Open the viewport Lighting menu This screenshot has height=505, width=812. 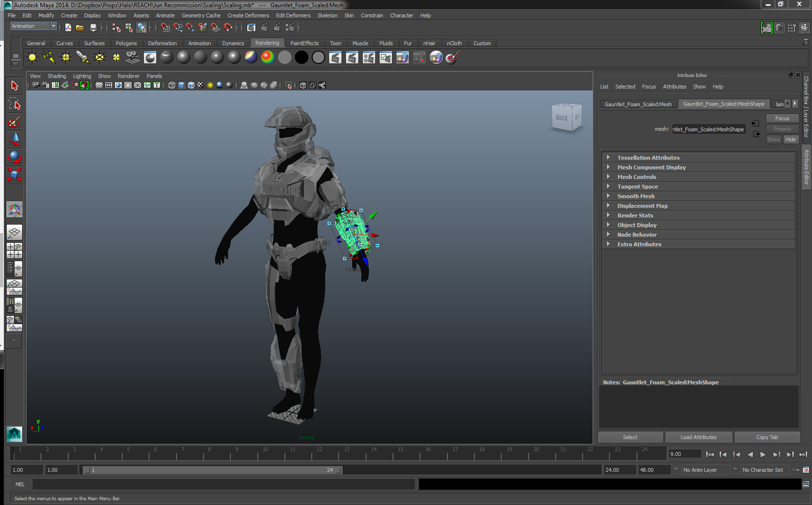pos(82,76)
